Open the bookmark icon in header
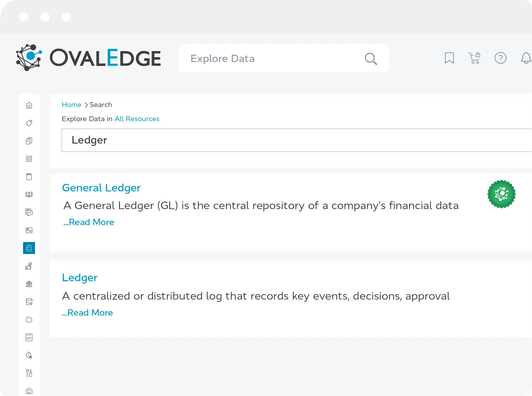This screenshot has height=396, width=532. coord(449,58)
